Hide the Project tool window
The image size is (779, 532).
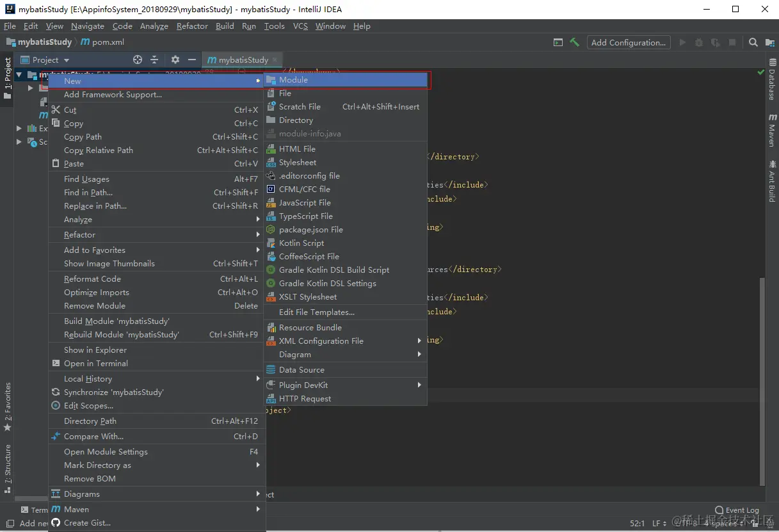click(192, 60)
